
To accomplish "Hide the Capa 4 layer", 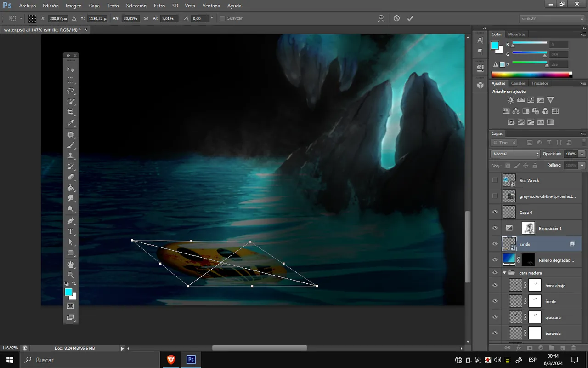I will coord(495,212).
